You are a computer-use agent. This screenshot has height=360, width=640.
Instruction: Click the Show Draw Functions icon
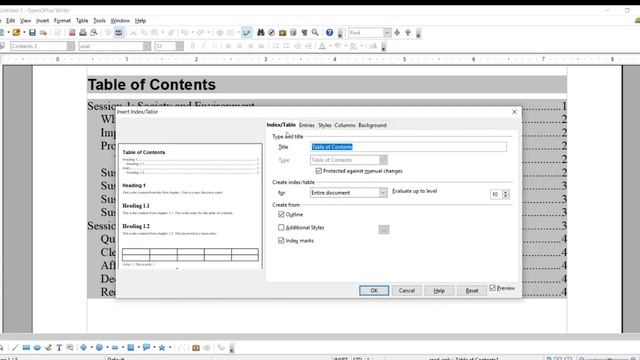pyautogui.click(x=246, y=33)
